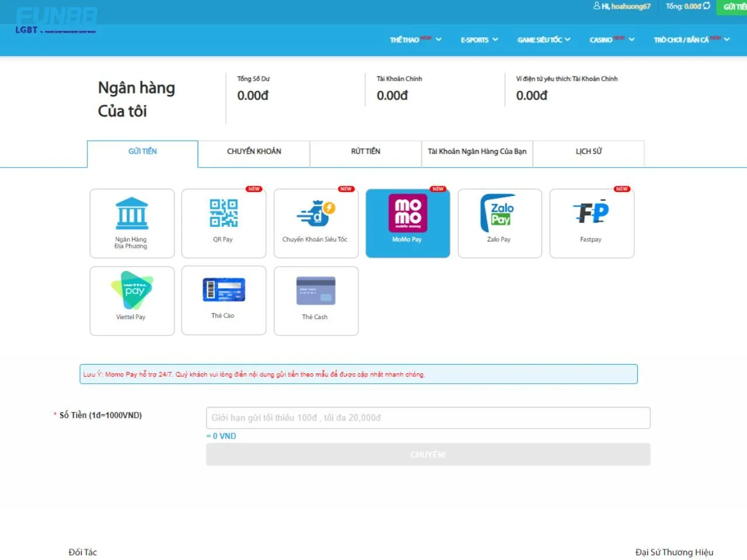Click the CHUYỂN! submit button
Viewport: 747px width, 560px height.
428,454
